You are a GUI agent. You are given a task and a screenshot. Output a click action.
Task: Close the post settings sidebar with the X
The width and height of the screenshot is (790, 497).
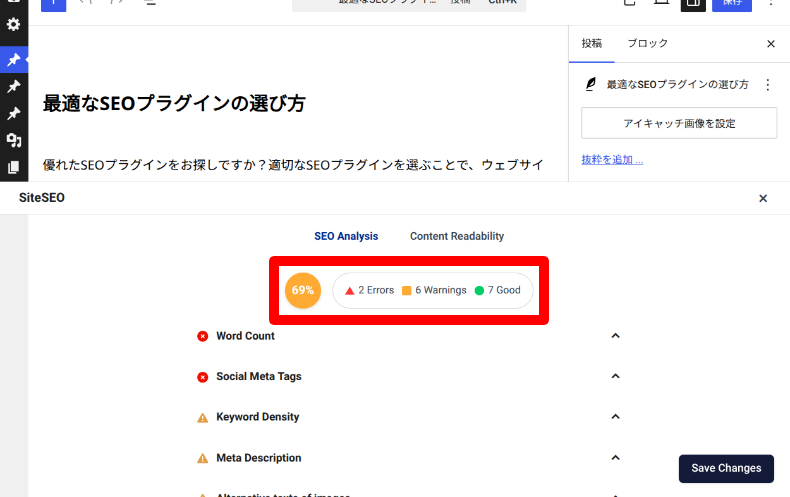771,44
